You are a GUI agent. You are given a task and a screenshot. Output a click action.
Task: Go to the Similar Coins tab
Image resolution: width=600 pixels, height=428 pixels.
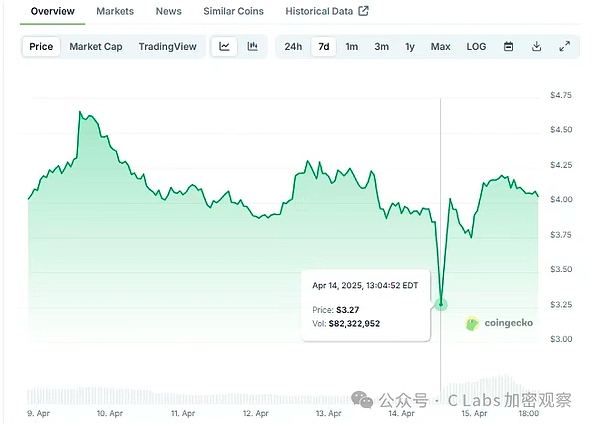pos(233,11)
